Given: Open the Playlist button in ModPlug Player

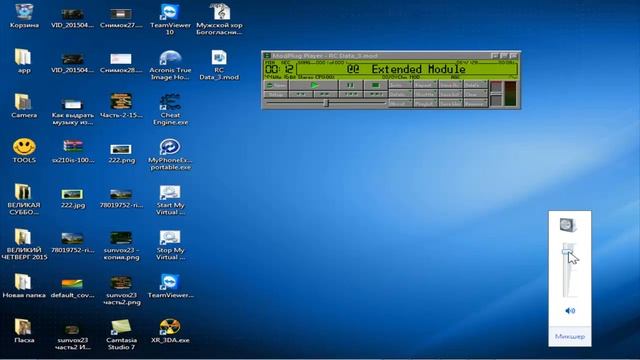Looking at the screenshot, I should click(x=426, y=103).
